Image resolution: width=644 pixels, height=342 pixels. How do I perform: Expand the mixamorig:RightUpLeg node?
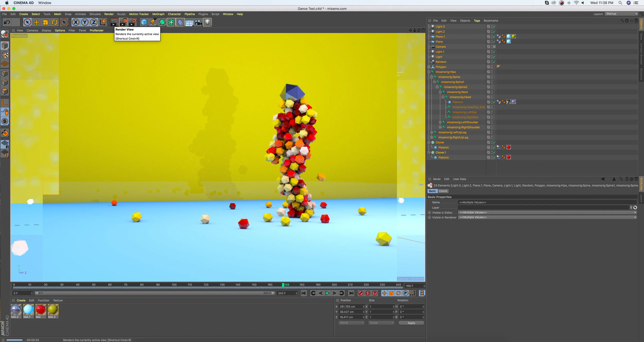tap(432, 137)
